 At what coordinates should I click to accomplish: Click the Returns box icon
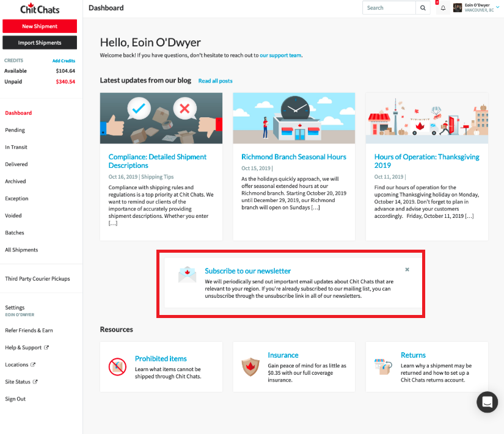pos(383,367)
